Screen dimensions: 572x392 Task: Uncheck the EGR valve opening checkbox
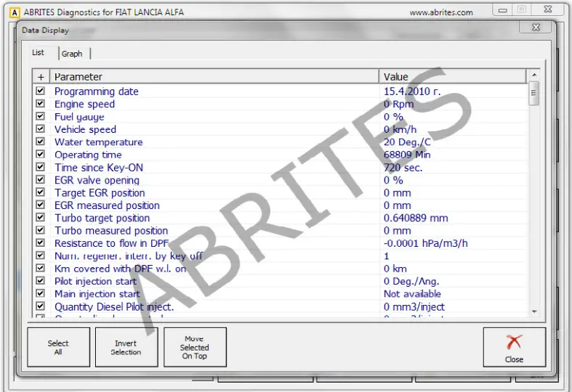[x=40, y=179]
